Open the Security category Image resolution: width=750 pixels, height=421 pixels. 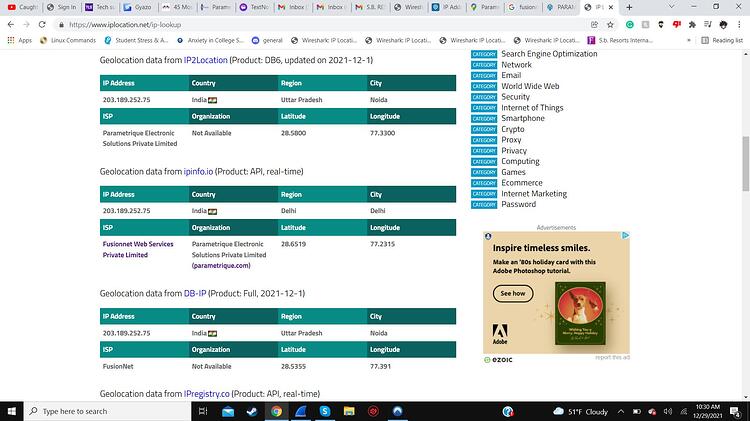(x=515, y=97)
